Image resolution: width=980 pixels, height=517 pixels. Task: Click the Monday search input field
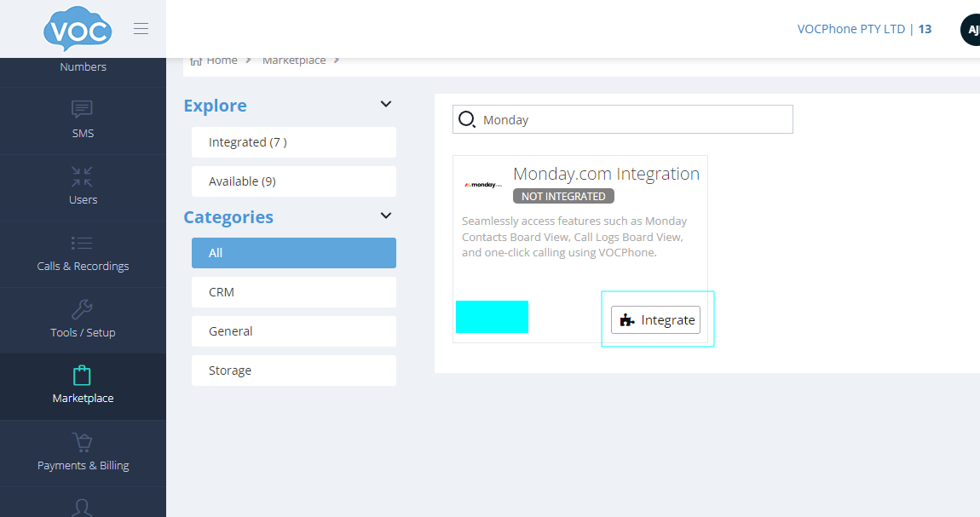(x=631, y=120)
